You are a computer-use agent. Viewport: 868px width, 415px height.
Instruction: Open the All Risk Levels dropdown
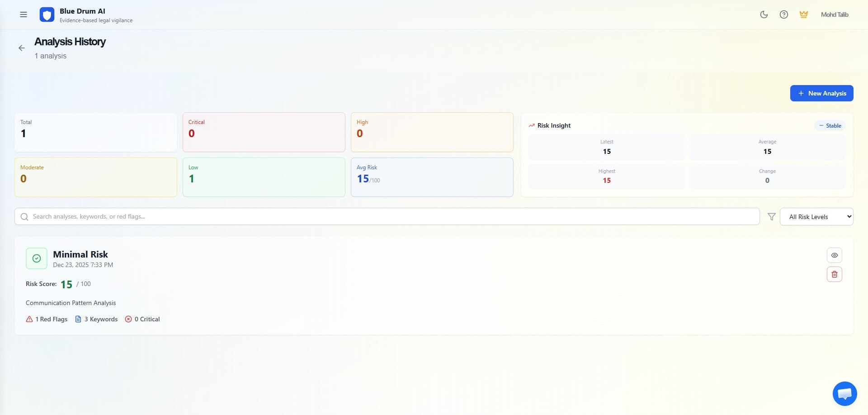click(x=816, y=216)
